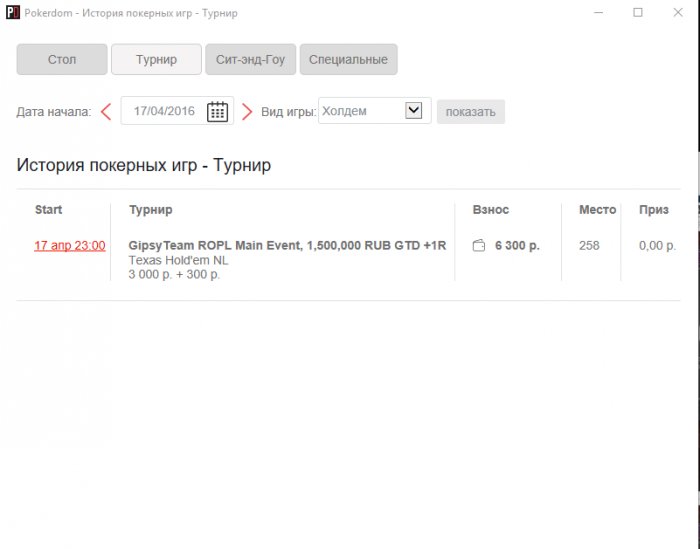Screen dimensions: 700x549
Task: Click the Texas Hold'em NL text
Action: click(x=178, y=260)
